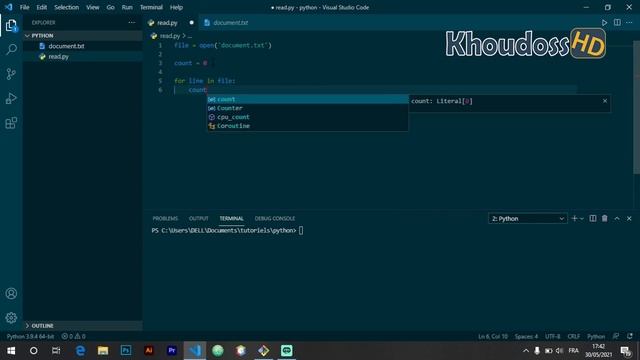Open the Manage gear icon
640x360 pixels.
point(11,318)
